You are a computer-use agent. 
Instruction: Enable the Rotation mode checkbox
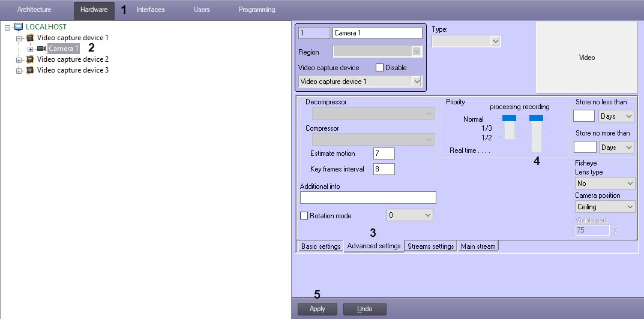304,215
